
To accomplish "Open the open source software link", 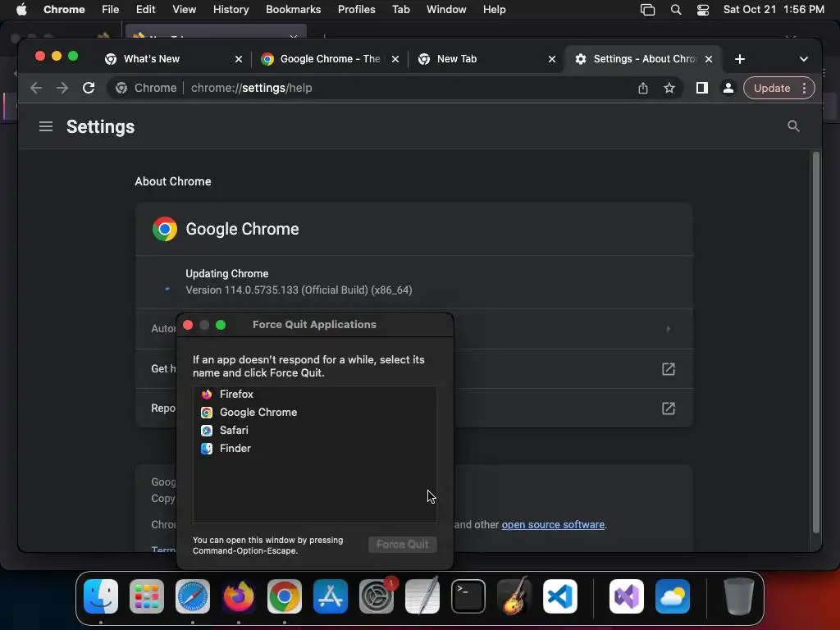I will tap(553, 524).
